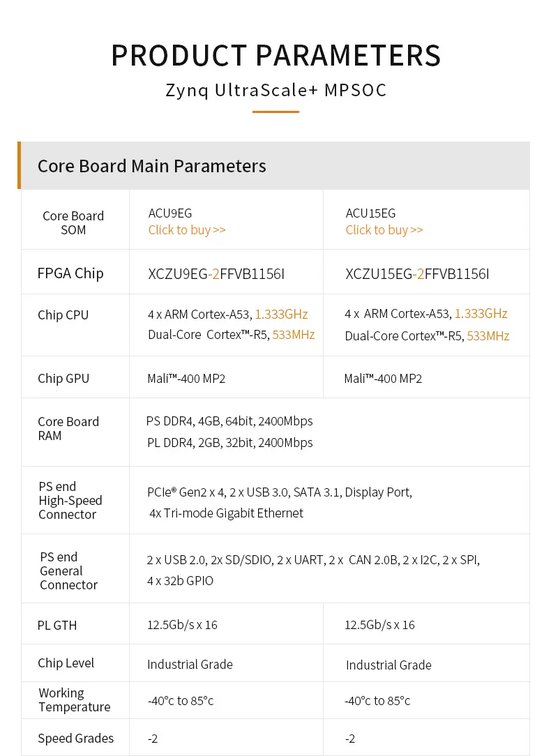The image size is (551, 756).
Task: Click the Chip CPU row label
Action: (x=63, y=315)
